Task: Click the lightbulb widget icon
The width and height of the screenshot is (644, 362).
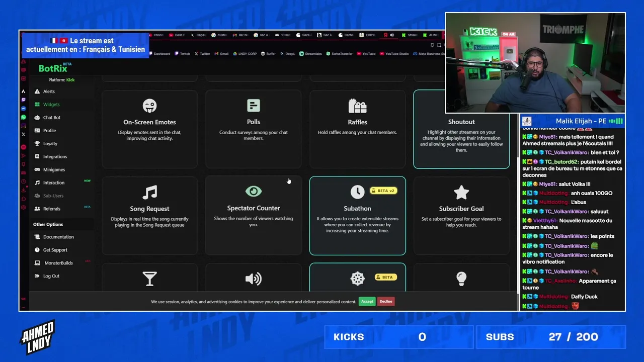Action: 461,279
